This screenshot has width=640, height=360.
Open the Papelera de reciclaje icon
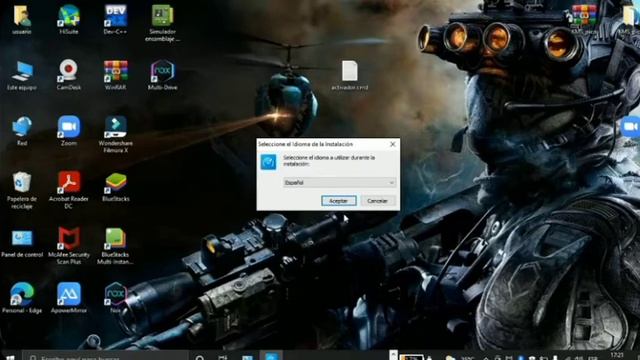(x=22, y=191)
